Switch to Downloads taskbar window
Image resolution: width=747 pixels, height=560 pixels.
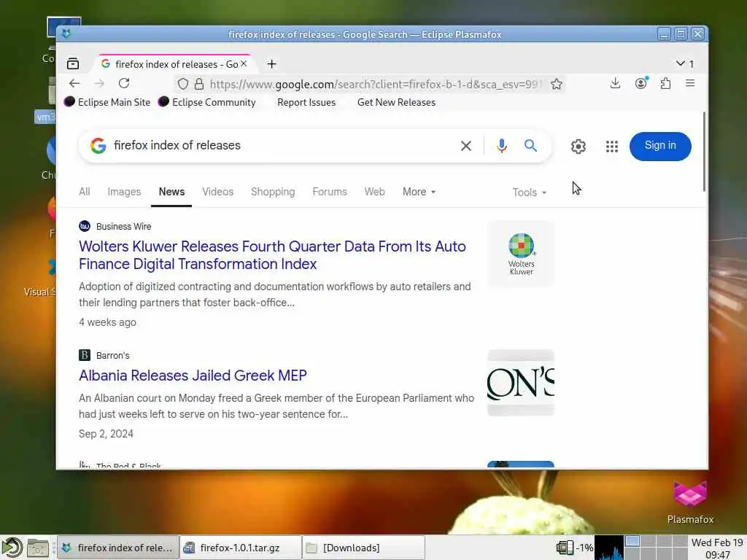(x=363, y=548)
